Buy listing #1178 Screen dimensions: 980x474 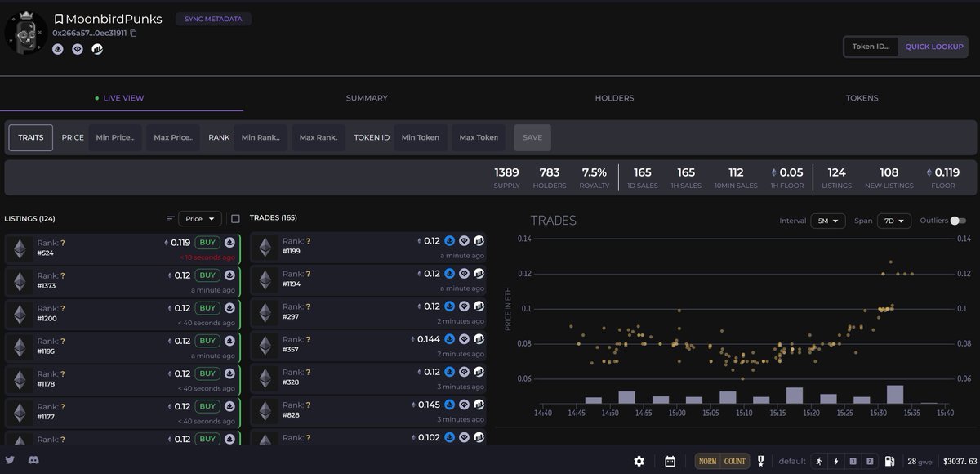207,373
